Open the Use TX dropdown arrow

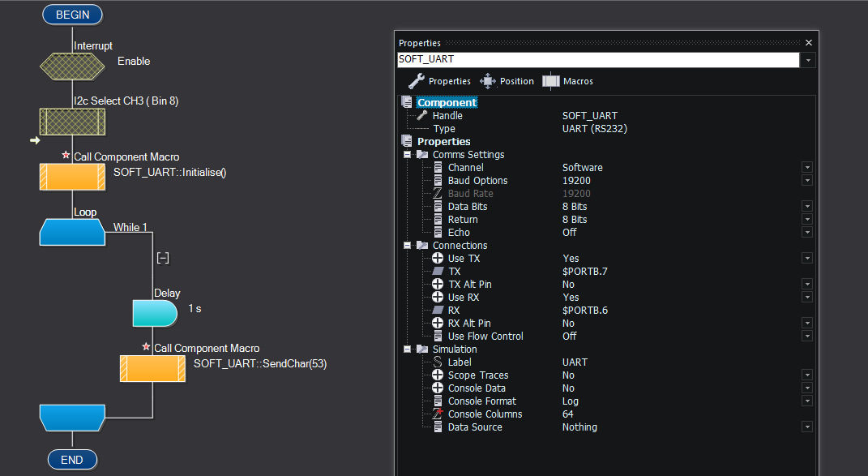pyautogui.click(x=807, y=258)
